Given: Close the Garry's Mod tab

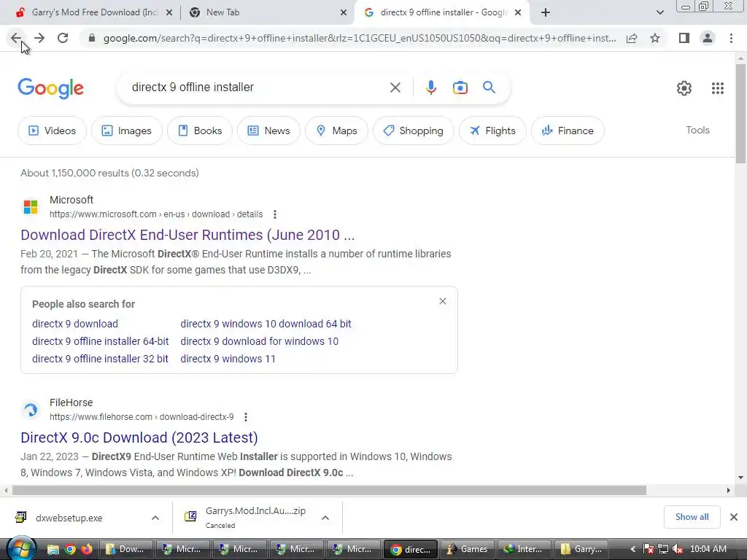Looking at the screenshot, I should pos(169,12).
